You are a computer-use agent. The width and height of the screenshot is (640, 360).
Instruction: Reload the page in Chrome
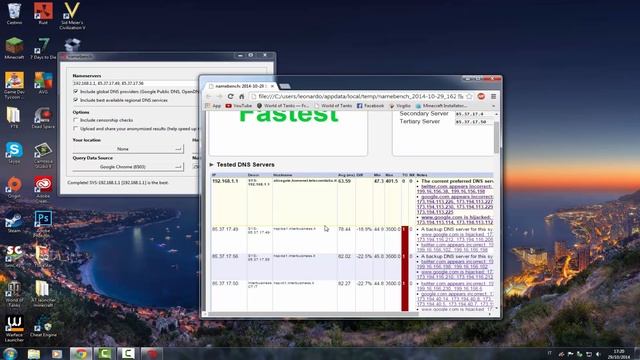(x=231, y=96)
